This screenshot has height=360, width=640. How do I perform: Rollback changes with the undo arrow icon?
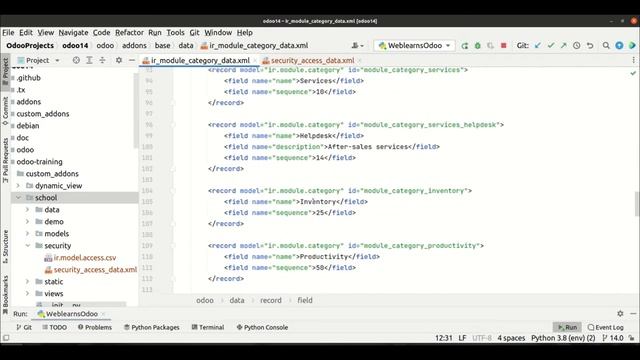tap(590, 46)
